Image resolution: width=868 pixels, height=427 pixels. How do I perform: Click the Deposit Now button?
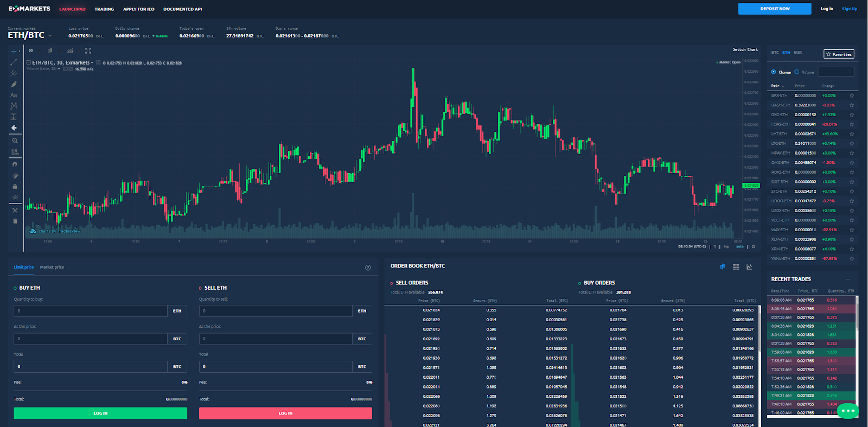pos(774,9)
